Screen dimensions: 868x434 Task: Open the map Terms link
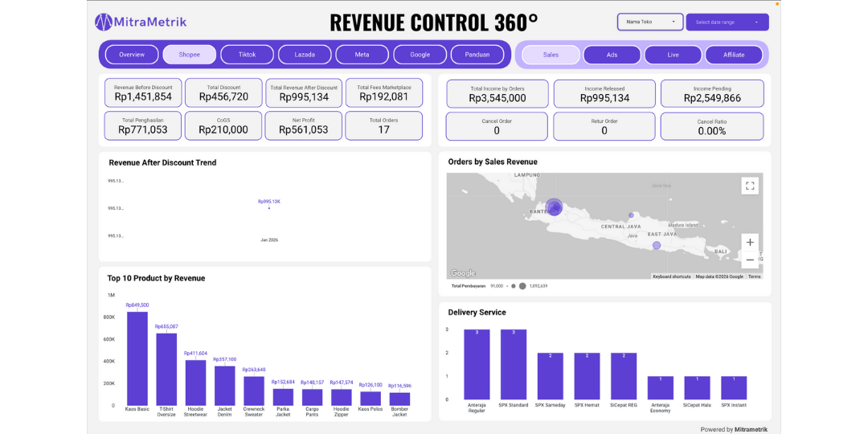[x=754, y=276]
